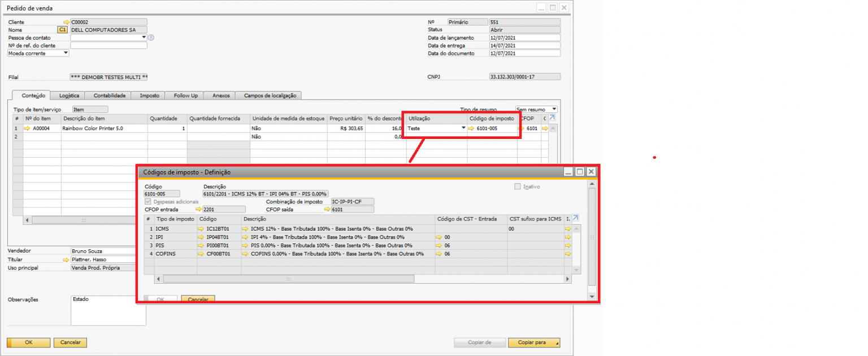Click the Copiar para button
The width and height of the screenshot is (868, 356).
tap(534, 342)
